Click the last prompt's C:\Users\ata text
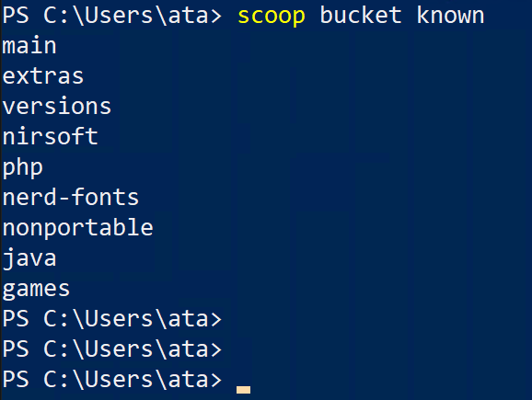This screenshot has width=532, height=400. coord(126,380)
